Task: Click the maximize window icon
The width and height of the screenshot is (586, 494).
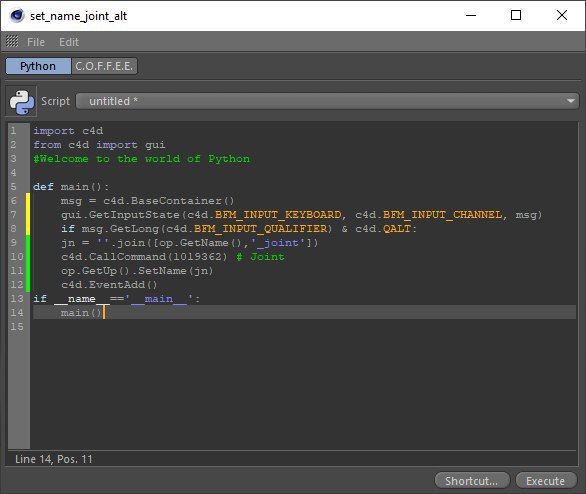Action: tap(516, 15)
